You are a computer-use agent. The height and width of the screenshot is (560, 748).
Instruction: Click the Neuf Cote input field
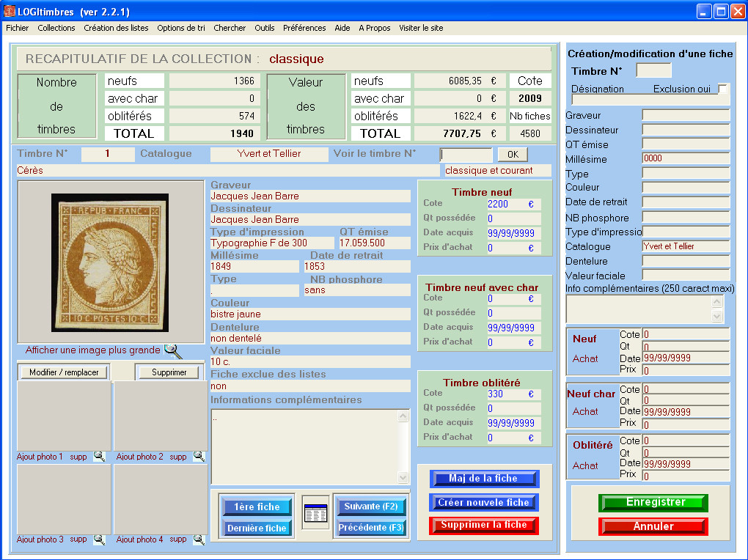686,334
